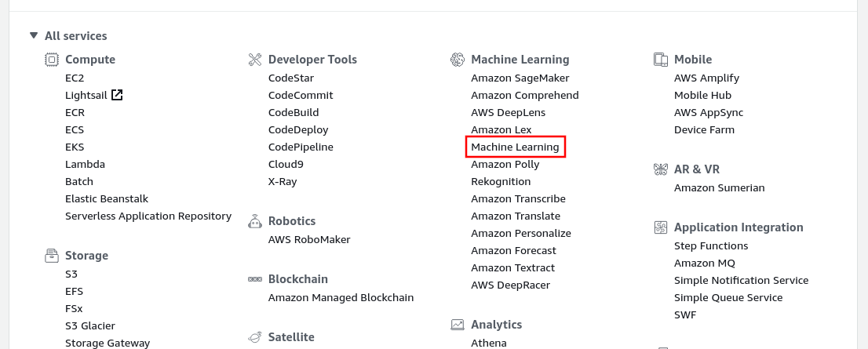
Task: Click the Storage category icon
Action: pyautogui.click(x=52, y=256)
